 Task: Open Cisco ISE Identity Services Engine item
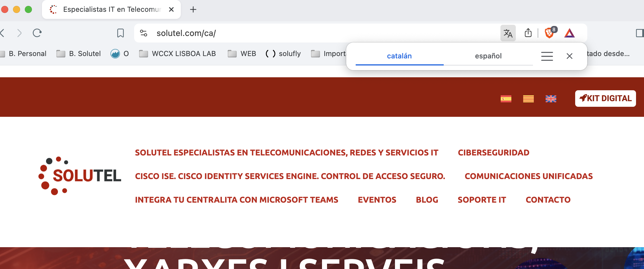click(x=290, y=176)
